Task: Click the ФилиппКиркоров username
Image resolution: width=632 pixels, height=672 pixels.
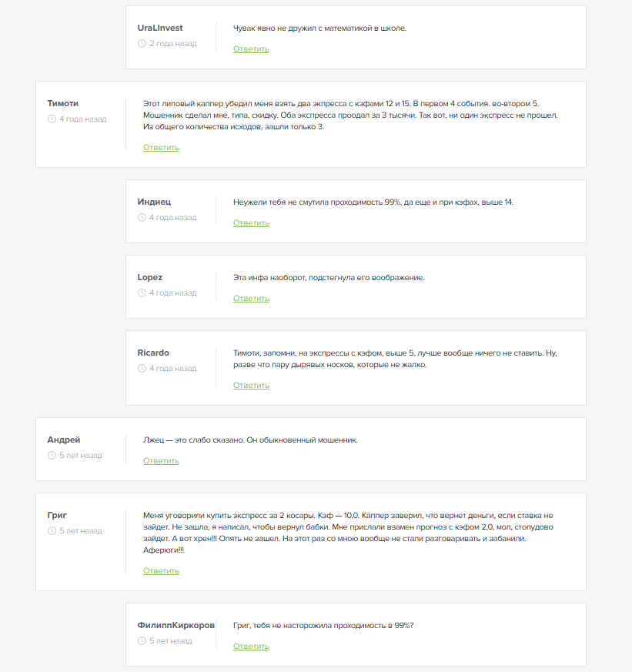Action: point(176,625)
